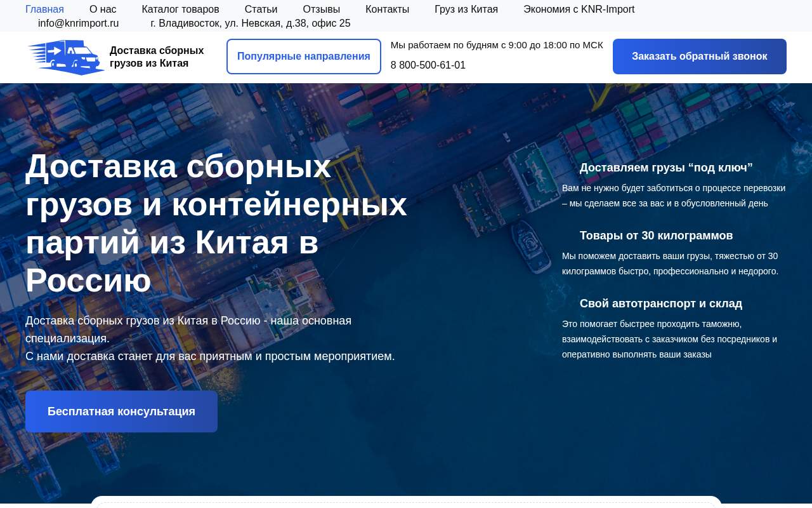Open Каталог товаров in navigation
This screenshot has width=812, height=508.
coord(180,9)
